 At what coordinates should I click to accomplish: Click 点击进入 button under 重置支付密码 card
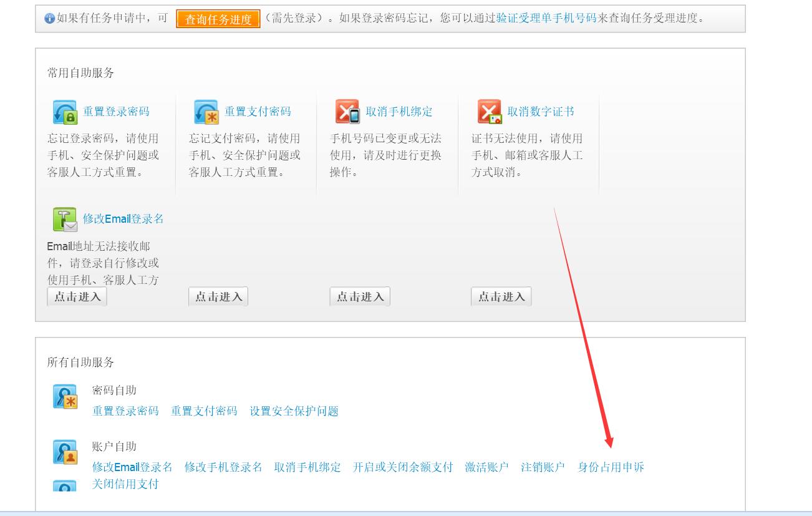218,296
